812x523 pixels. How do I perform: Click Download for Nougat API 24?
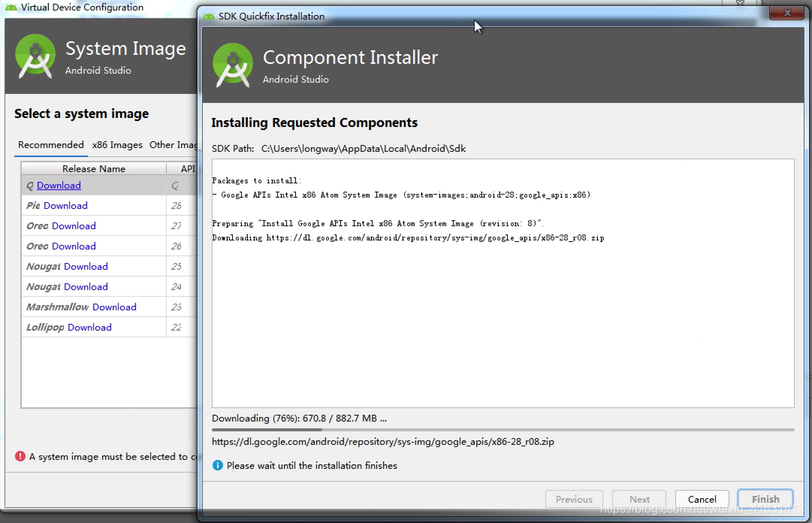click(86, 286)
